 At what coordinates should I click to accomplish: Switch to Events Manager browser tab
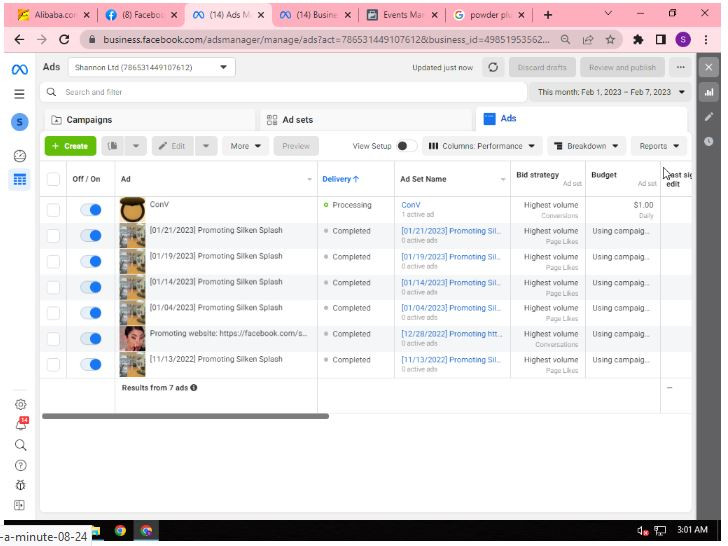402,15
